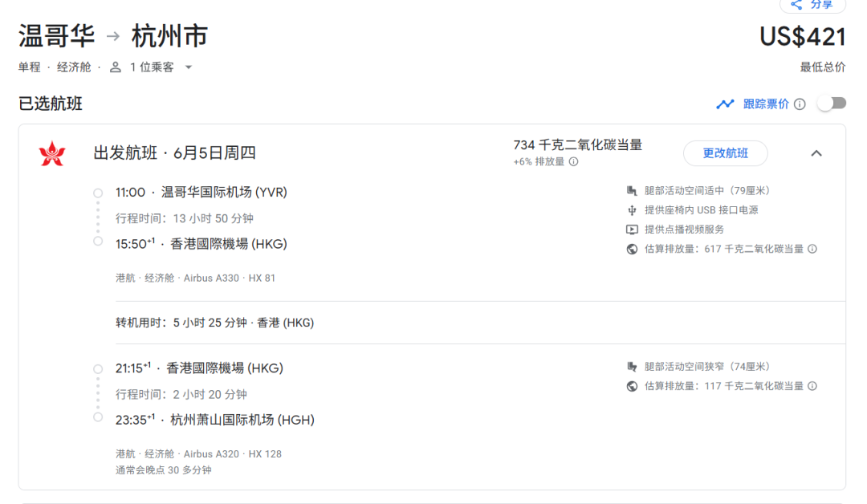
Task: Click the on-demand video icon
Action: coord(632,230)
